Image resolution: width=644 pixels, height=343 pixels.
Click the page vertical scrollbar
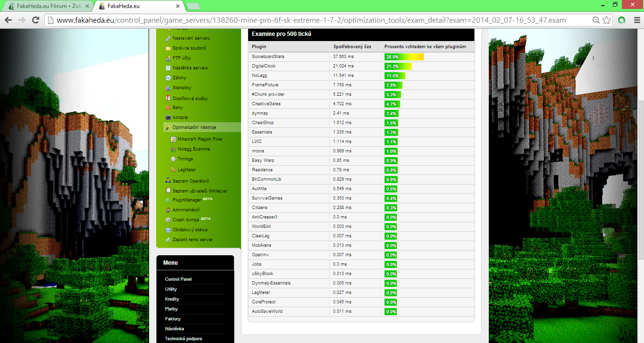tap(640, 179)
